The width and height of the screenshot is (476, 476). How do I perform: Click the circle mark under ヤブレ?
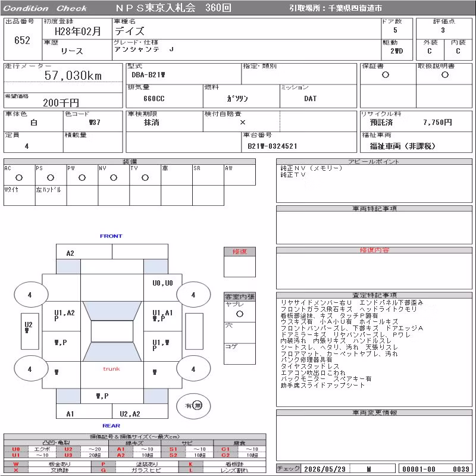(240, 314)
